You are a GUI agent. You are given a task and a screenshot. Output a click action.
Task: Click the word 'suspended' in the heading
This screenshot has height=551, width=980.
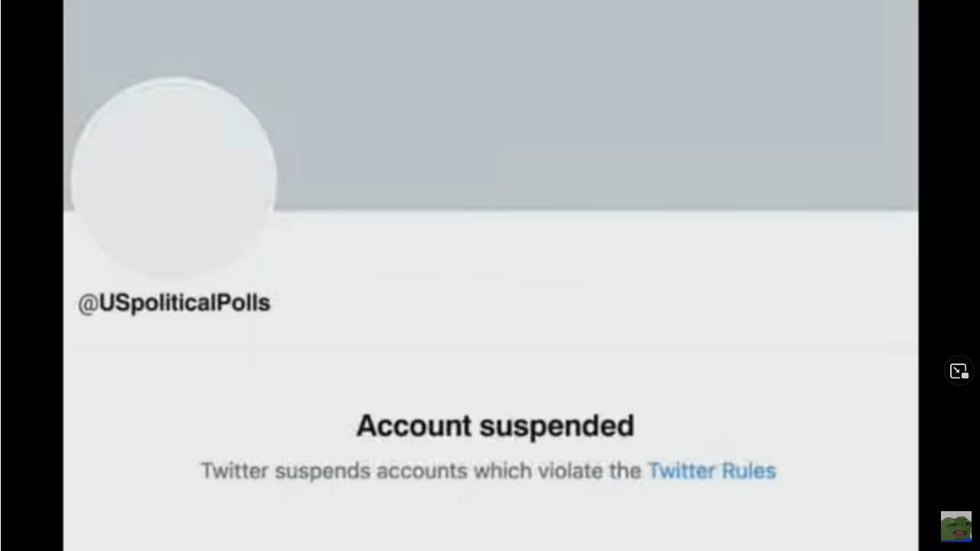tap(557, 426)
